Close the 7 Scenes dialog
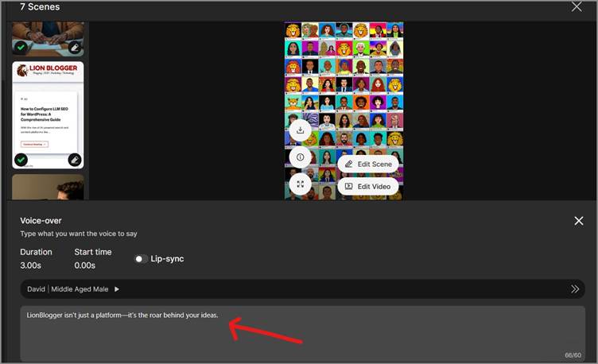598x364 pixels. [x=577, y=7]
